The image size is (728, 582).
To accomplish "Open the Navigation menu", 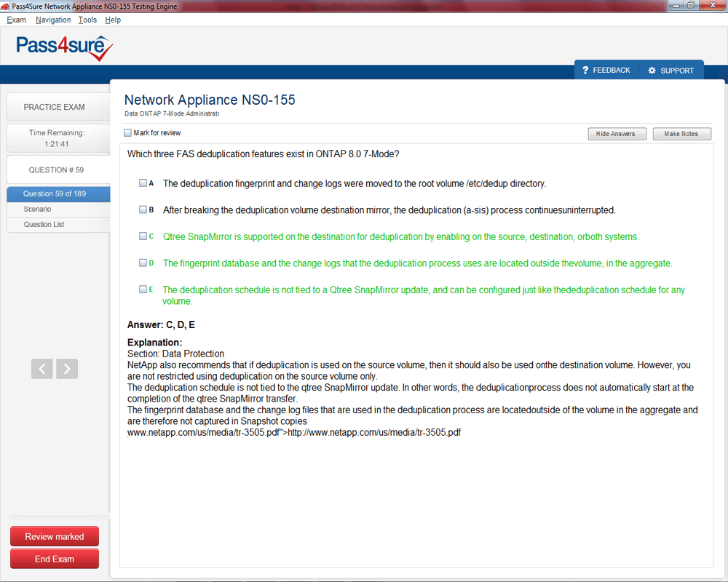I will tap(53, 20).
